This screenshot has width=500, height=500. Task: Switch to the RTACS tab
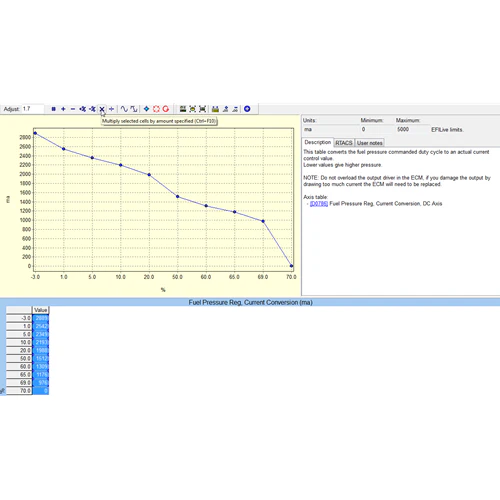(344, 143)
